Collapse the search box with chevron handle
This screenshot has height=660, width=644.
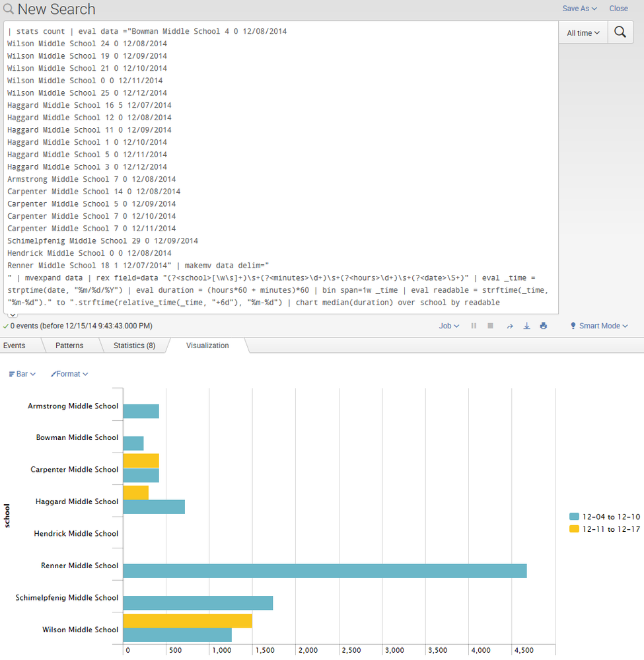13,315
